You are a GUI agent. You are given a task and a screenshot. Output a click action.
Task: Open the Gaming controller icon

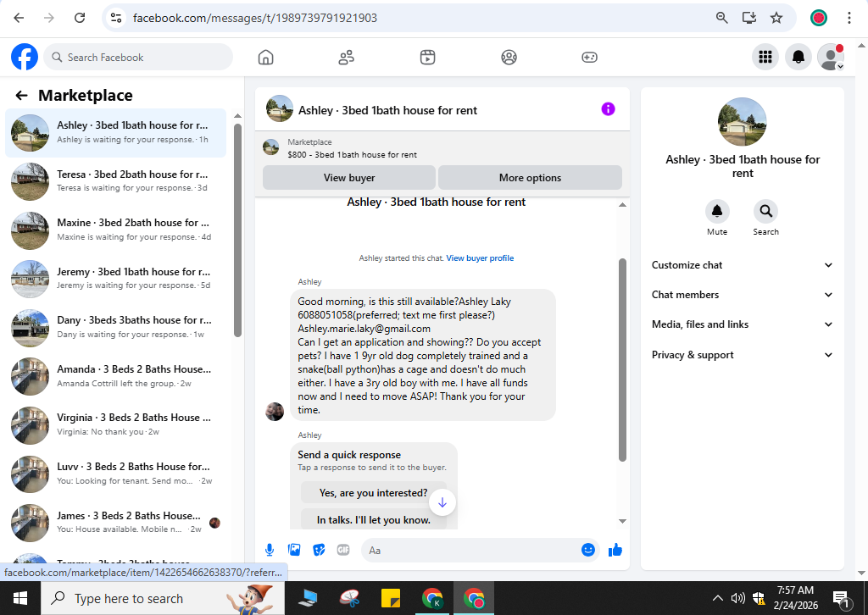[590, 57]
